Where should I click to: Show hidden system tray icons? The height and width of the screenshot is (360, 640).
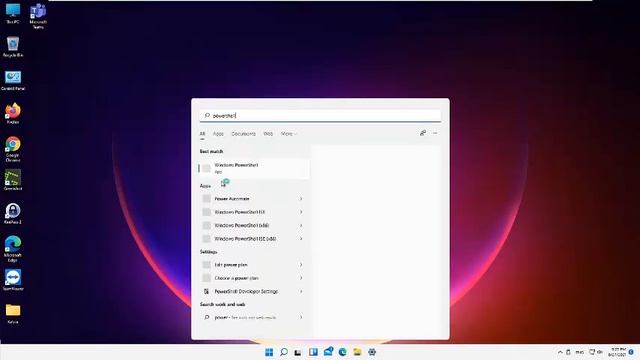560,352
